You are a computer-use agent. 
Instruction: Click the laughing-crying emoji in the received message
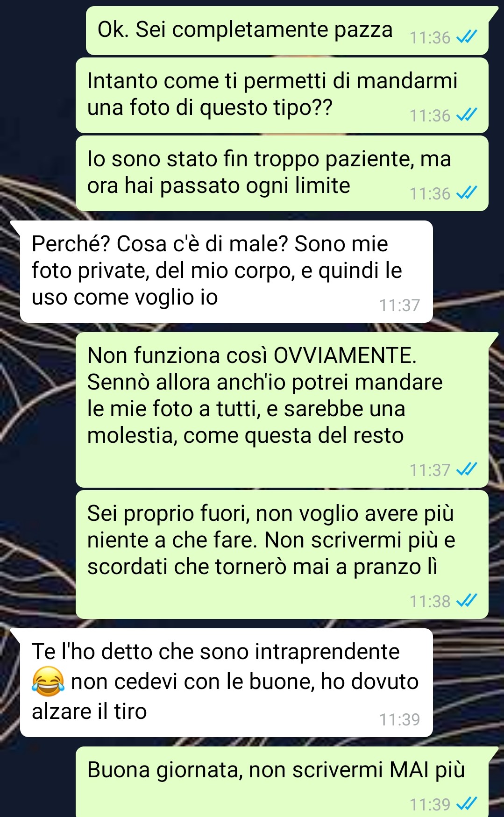pos(48,681)
